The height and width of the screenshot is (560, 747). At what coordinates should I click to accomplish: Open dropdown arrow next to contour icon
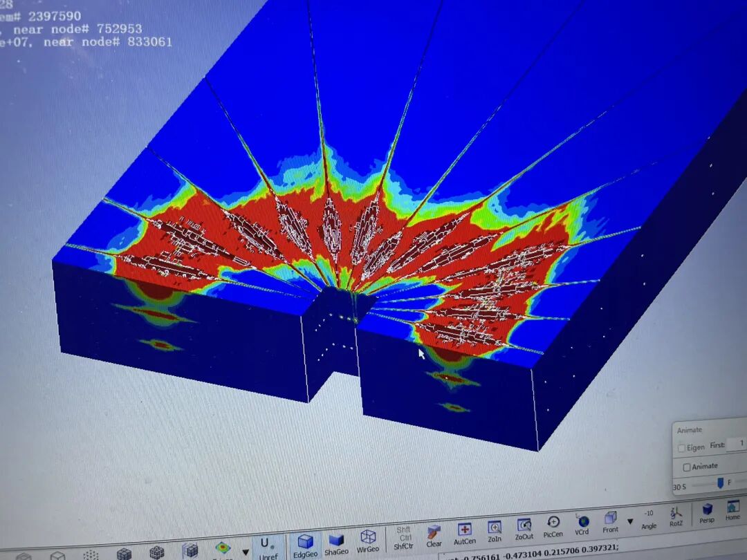[x=246, y=552]
